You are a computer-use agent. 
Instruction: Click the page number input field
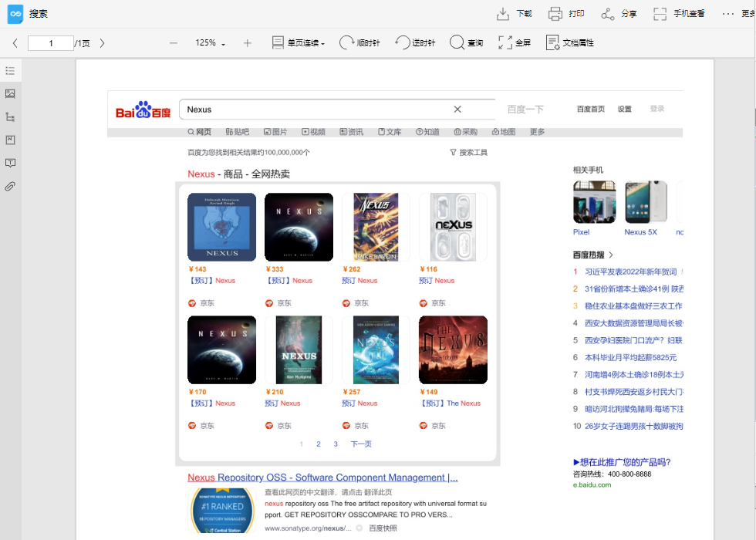(51, 43)
